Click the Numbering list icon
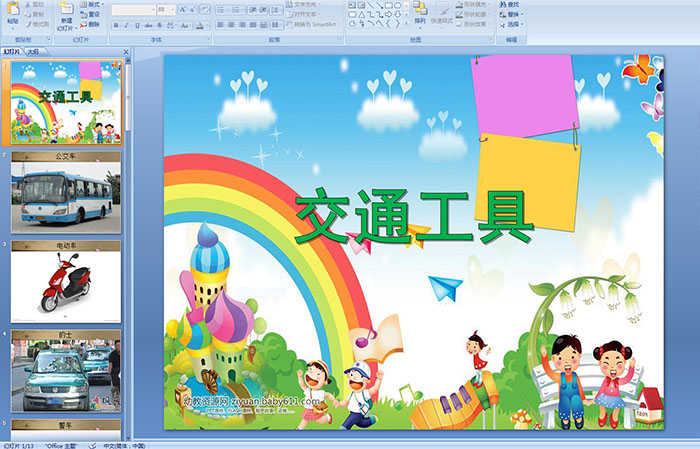This screenshot has height=449, width=700. coord(238,10)
